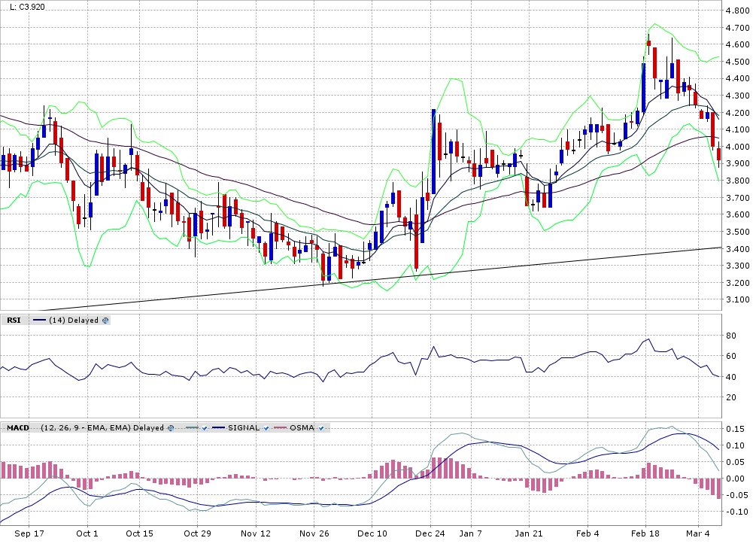Click the MACD (12, 26, 9) parameters text
Screen dimensions: 756x544
(102, 428)
